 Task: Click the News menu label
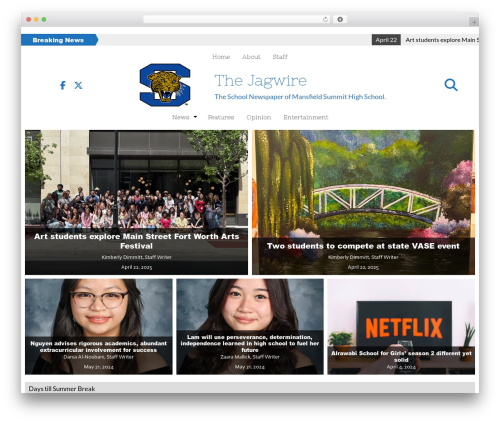(181, 117)
